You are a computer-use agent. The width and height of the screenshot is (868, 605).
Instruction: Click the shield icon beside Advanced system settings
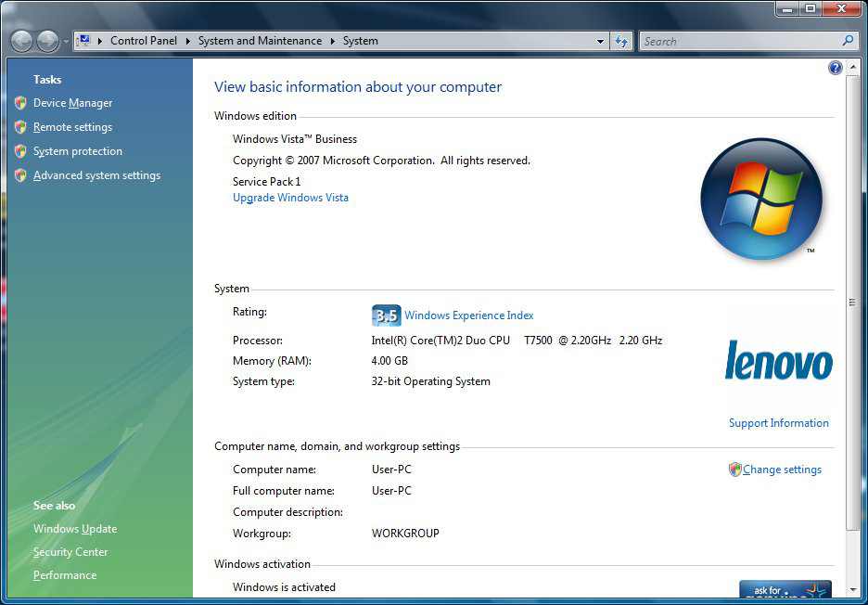(20, 175)
